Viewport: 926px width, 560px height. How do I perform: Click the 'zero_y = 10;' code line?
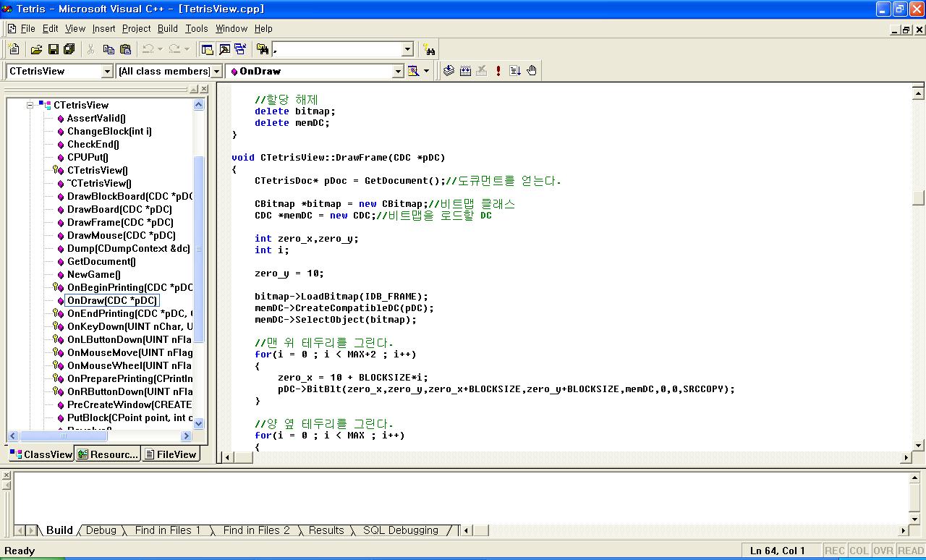pyautogui.click(x=289, y=273)
